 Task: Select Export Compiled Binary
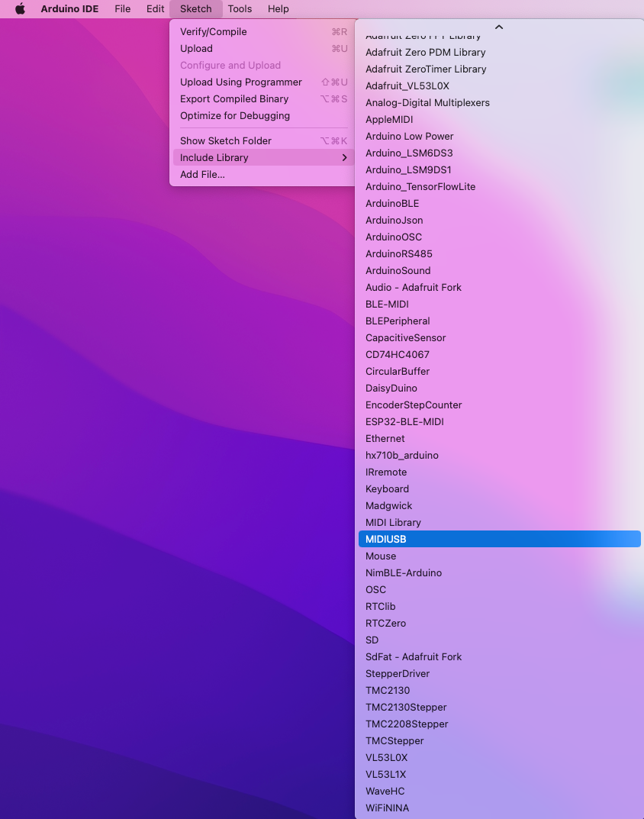point(262,98)
